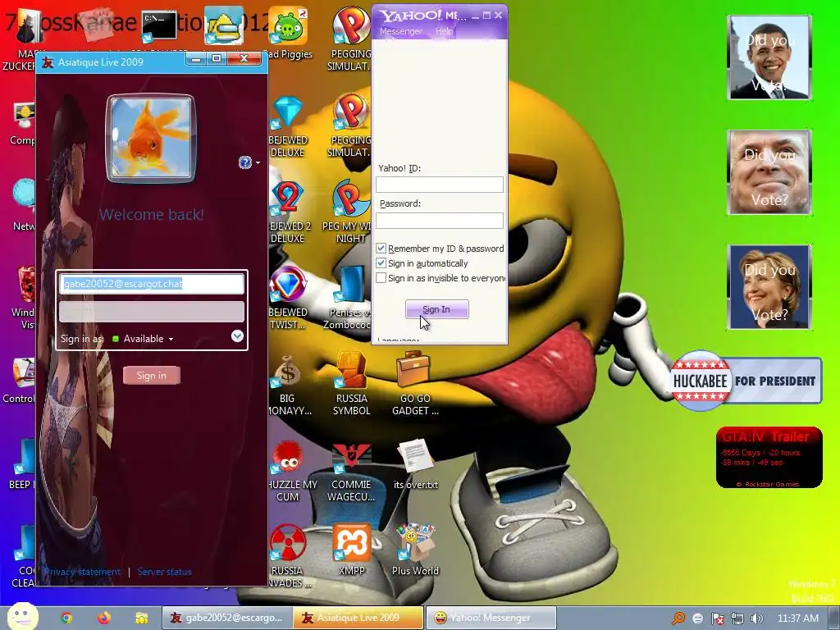
Task: Click the Sign in button in Asiatique Live
Action: coord(152,376)
